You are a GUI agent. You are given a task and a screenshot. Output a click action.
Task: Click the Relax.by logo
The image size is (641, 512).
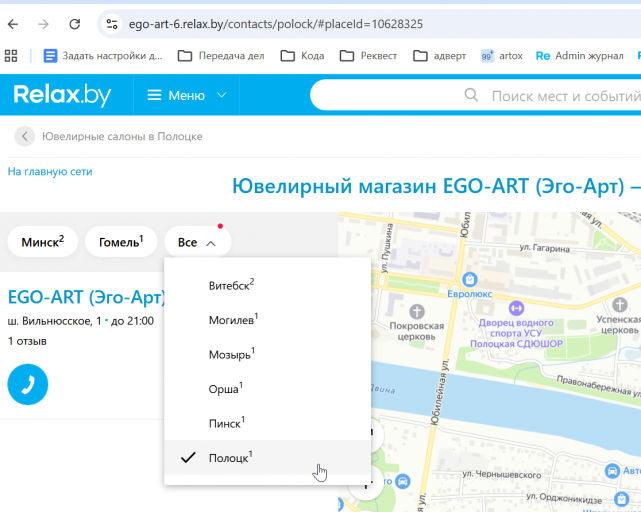point(62,95)
